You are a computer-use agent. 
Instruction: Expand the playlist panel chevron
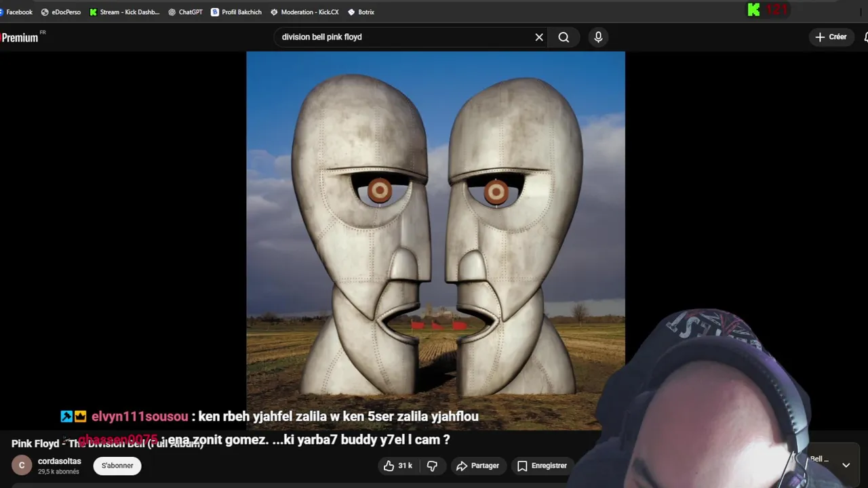click(846, 466)
